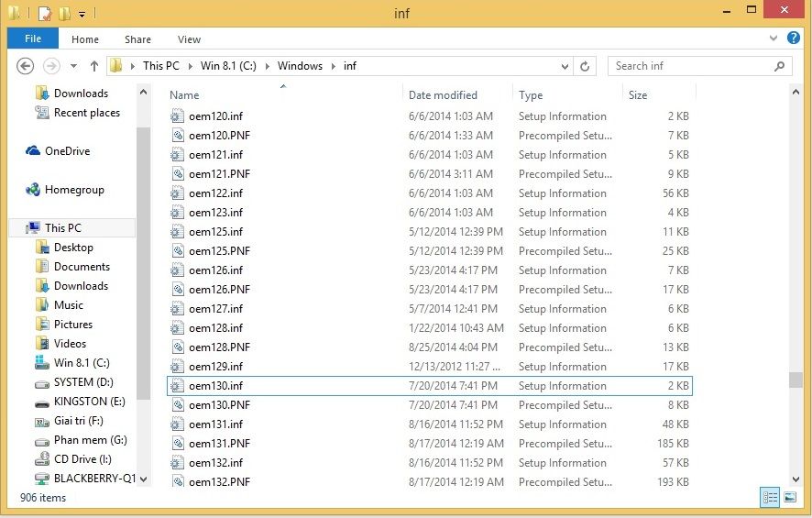Click Win 8.1 (C:) breadcrumb segment
The width and height of the screenshot is (812, 518).
[x=228, y=66]
